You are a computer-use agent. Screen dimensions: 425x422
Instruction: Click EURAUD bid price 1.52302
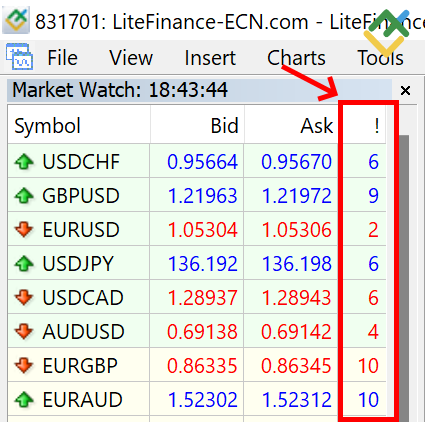pyautogui.click(x=202, y=400)
